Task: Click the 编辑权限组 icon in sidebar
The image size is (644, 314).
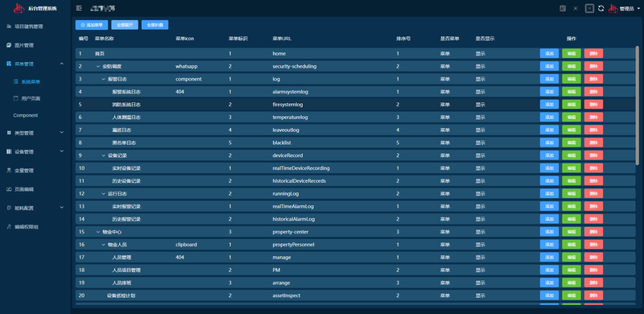Action: point(9,226)
